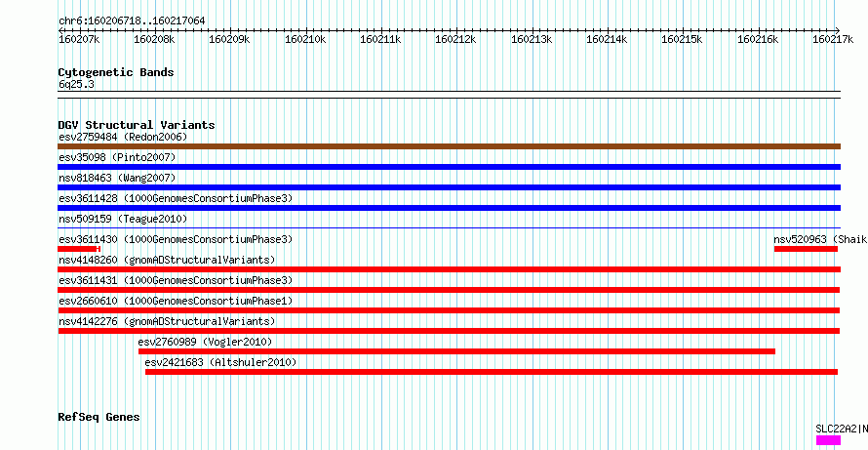Click the 160208k ruler tick label

click(154, 40)
